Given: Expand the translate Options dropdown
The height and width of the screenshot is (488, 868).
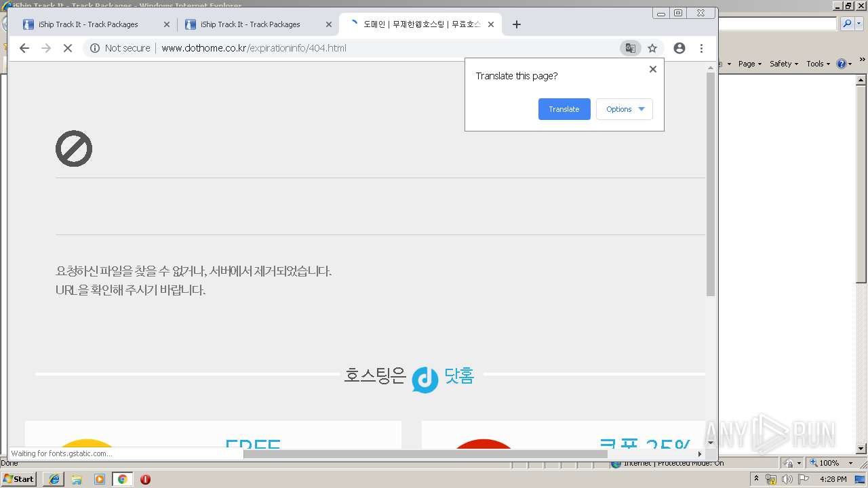Looking at the screenshot, I should (625, 109).
